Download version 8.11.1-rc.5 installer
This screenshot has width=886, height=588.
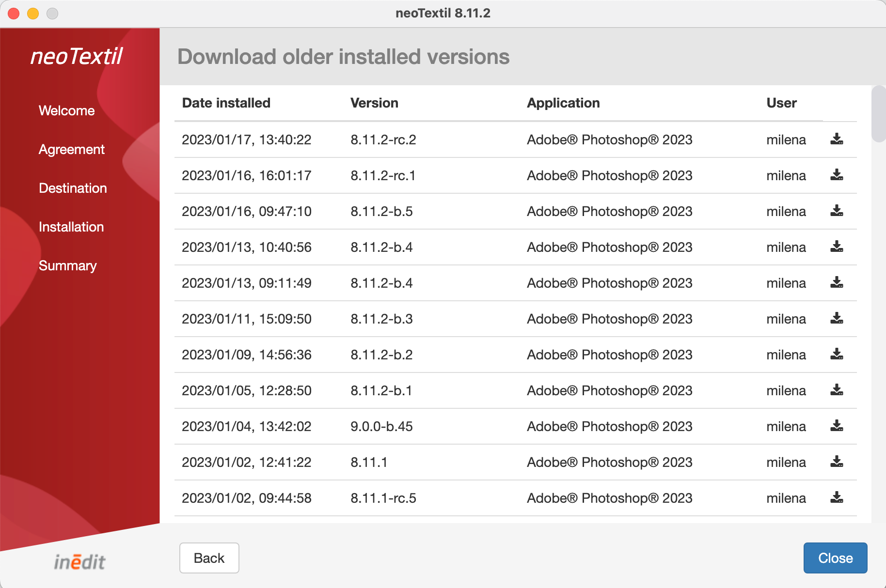pos(837,498)
